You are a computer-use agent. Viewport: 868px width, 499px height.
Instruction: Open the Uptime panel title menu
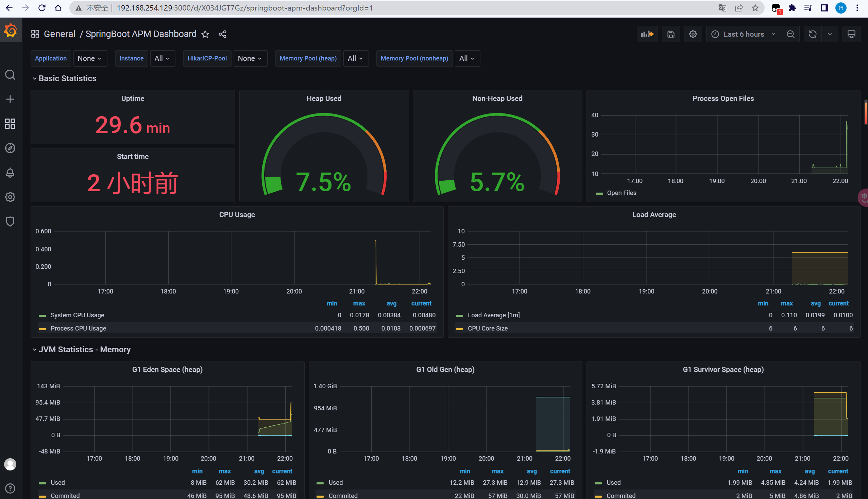(x=133, y=99)
